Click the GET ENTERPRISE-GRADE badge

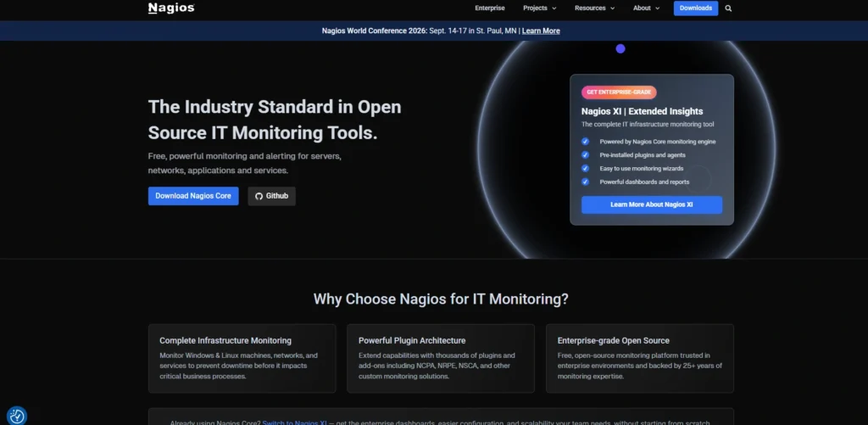[619, 92]
